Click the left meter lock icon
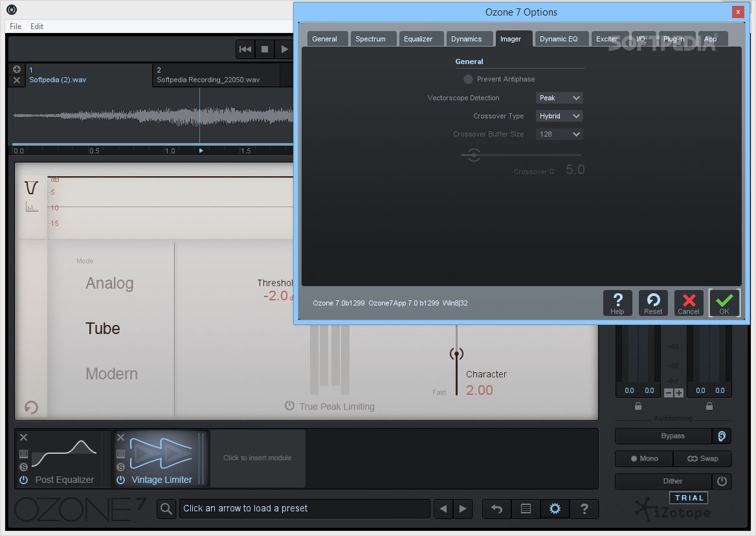This screenshot has width=756, height=536. pos(638,406)
